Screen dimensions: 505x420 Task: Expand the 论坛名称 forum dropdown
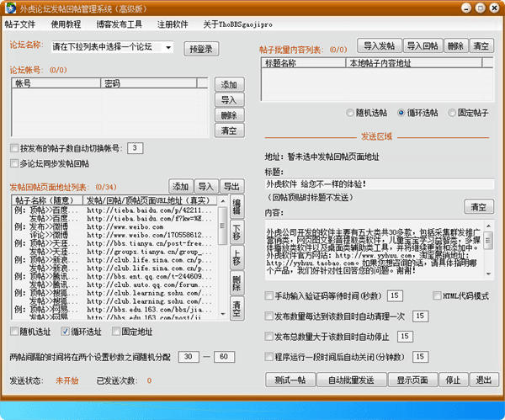click(168, 48)
